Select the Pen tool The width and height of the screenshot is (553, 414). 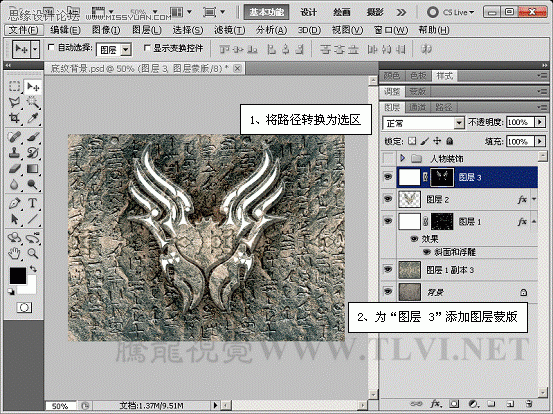click(x=14, y=203)
